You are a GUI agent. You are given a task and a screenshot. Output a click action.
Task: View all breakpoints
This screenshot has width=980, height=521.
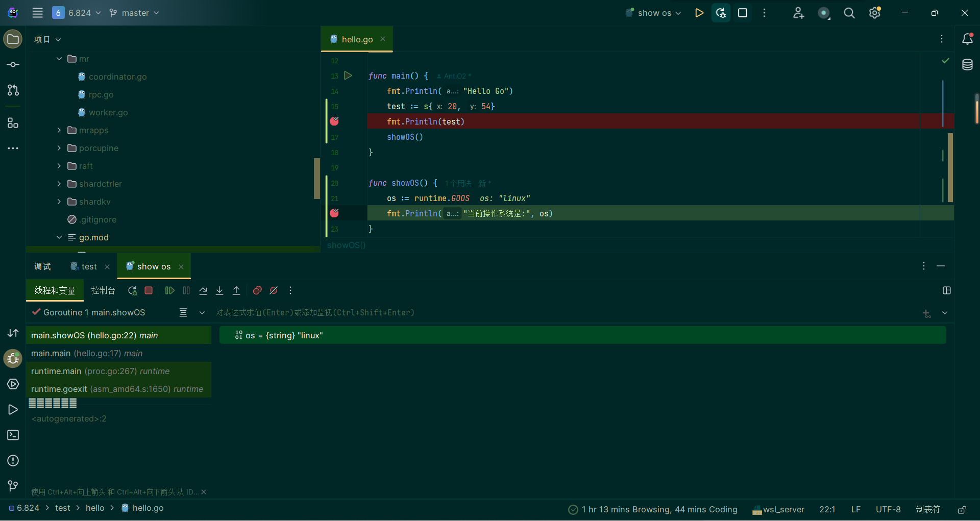pyautogui.click(x=257, y=290)
